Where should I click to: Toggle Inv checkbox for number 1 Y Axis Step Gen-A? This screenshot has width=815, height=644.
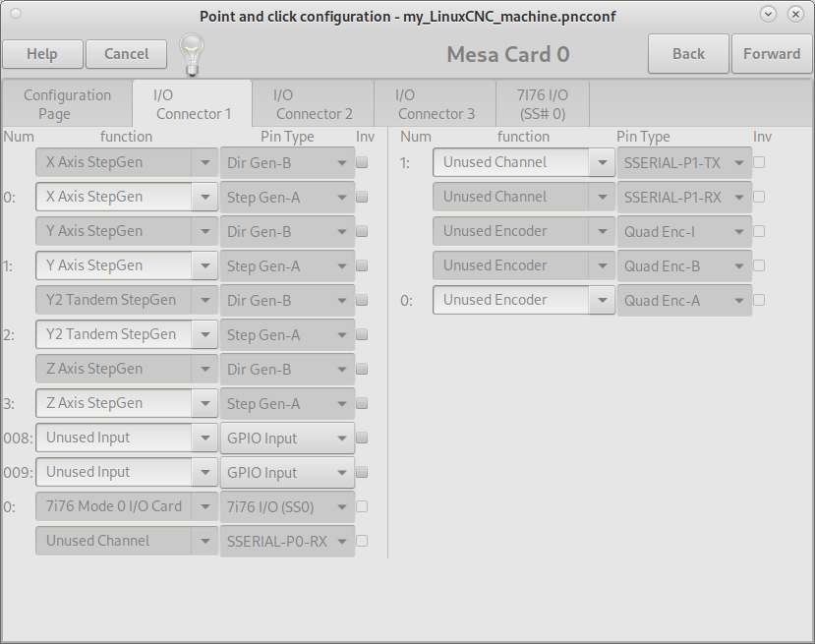click(x=362, y=265)
